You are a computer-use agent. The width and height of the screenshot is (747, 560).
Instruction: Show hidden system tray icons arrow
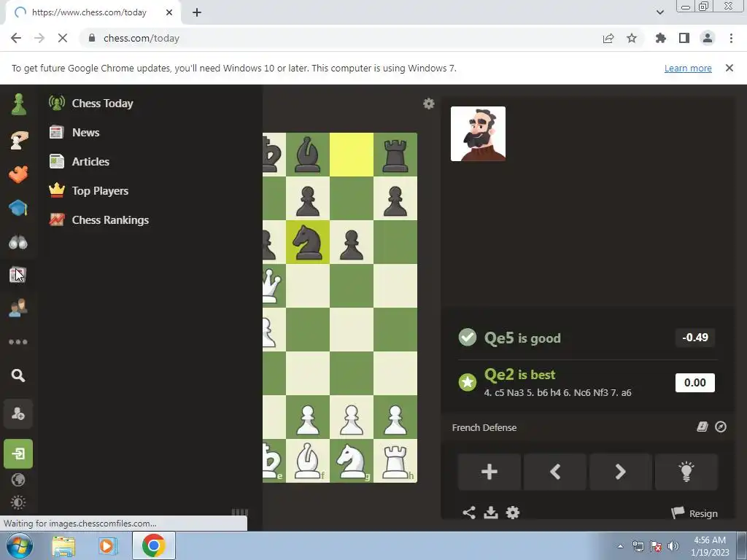[x=620, y=546]
